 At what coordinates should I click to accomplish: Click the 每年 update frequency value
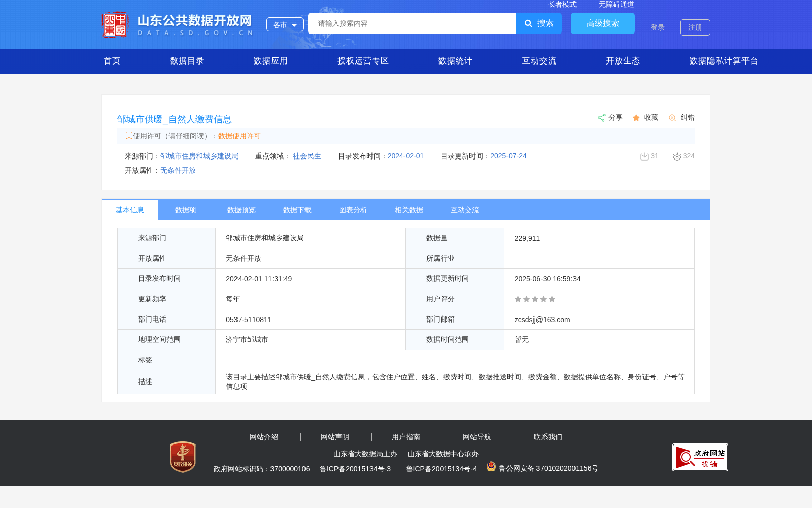233,299
